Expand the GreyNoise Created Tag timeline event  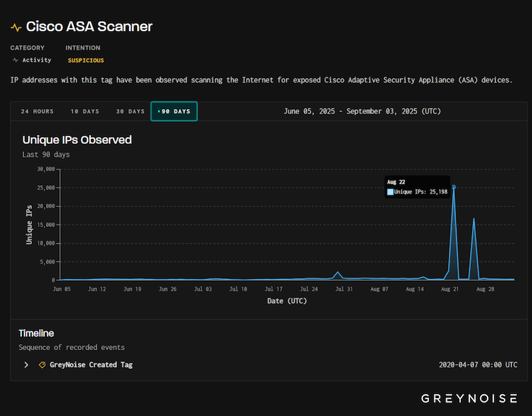(26, 365)
